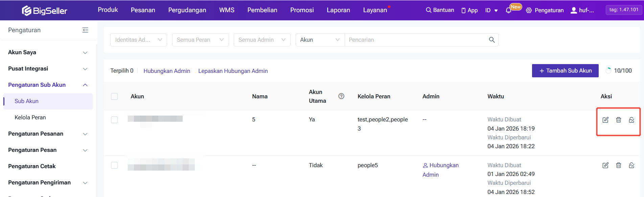
Task: Click the Akun Utama help question icon
Action: [341, 96]
